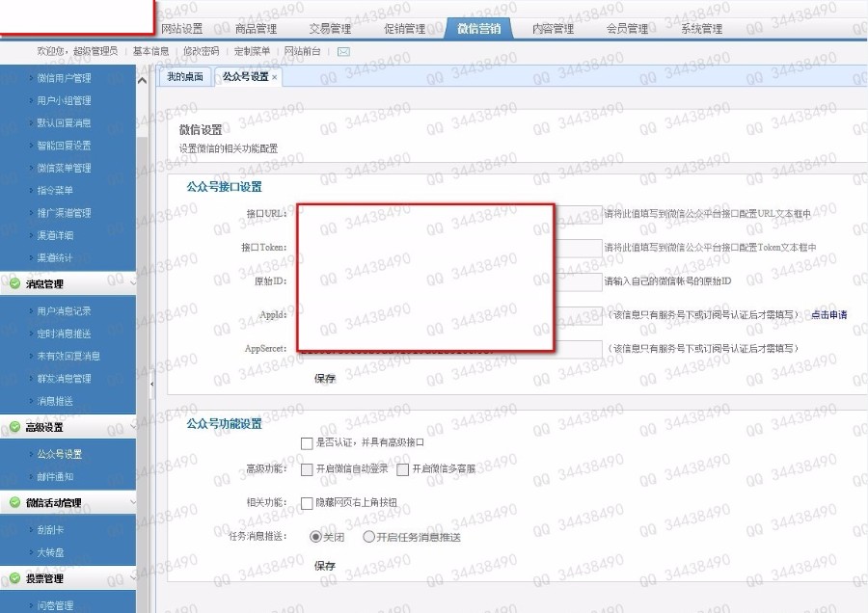
Task: Open 未有效回复消息 in sidebar
Action: point(68,356)
